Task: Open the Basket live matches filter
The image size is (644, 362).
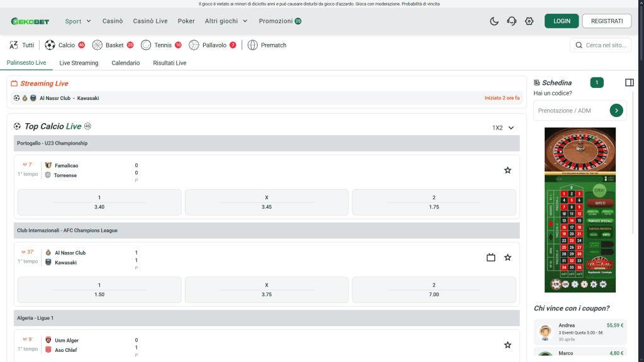Action: click(x=97, y=45)
